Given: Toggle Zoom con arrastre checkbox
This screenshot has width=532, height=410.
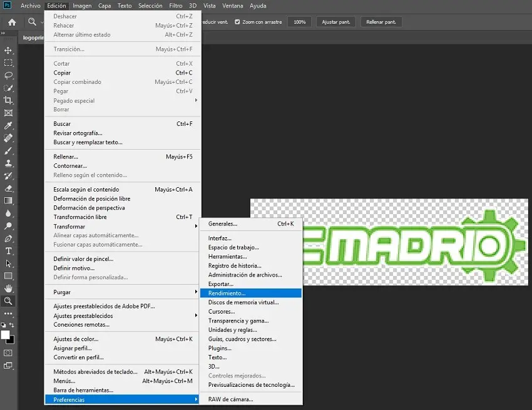Looking at the screenshot, I should [x=237, y=22].
